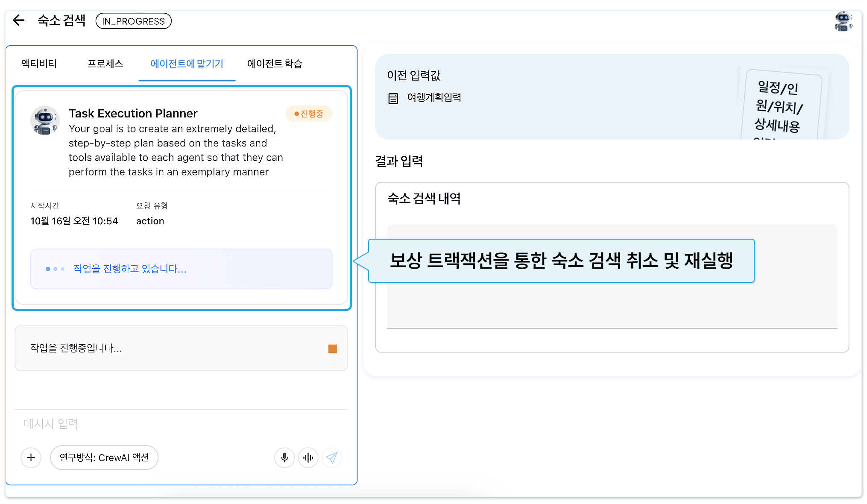The image size is (867, 504).
Task: Open the robot profile avatar top right
Action: (843, 21)
